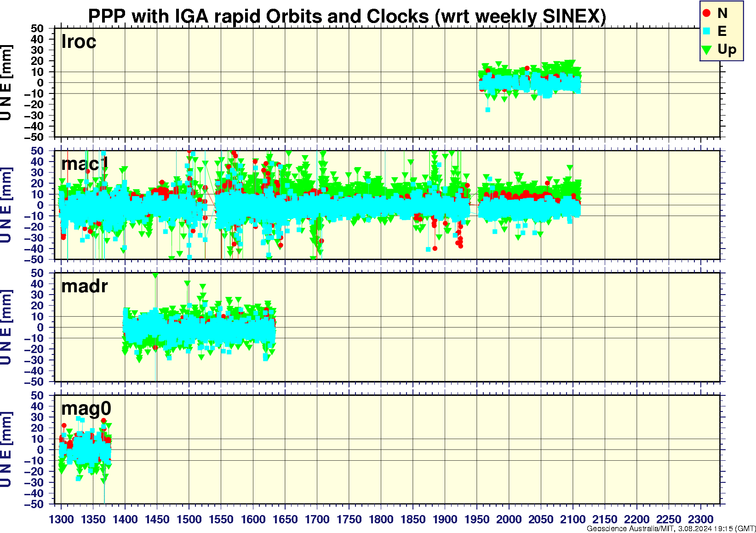The width and height of the screenshot is (756, 533).
Task: Click the 'madr' station label
Action: pyautogui.click(x=85, y=286)
